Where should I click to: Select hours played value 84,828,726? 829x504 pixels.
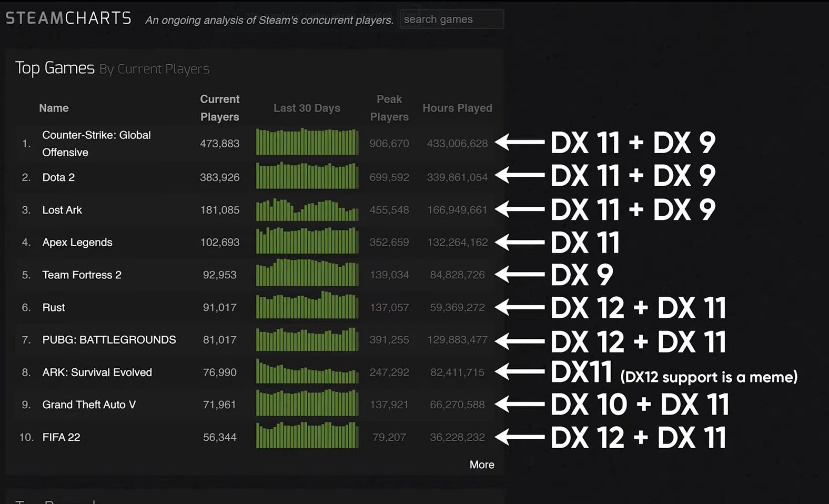tap(458, 275)
